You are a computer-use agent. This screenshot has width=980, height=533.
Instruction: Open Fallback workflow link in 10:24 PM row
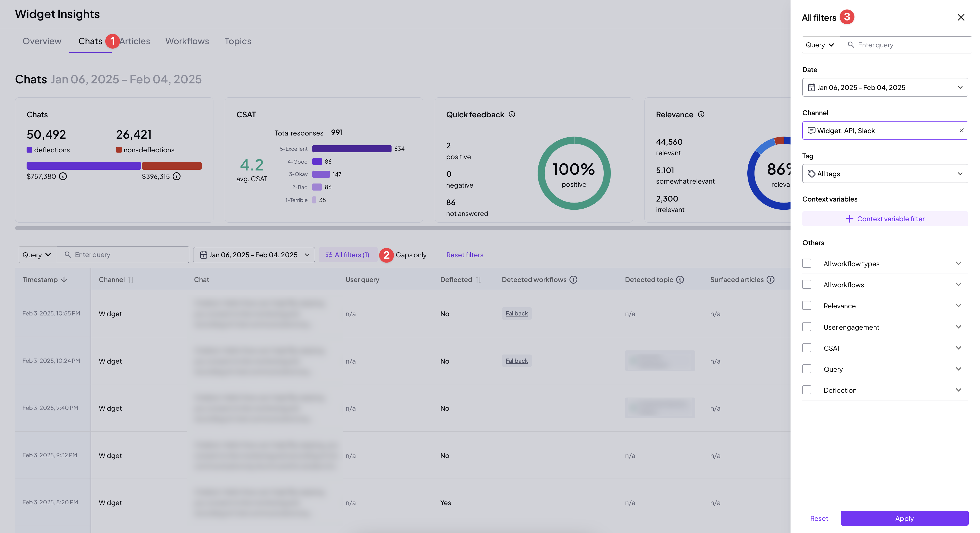[517, 361]
